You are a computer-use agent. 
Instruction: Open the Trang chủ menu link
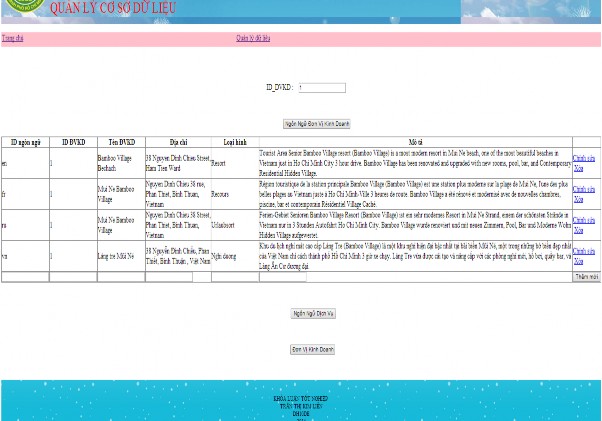pyautogui.click(x=12, y=38)
